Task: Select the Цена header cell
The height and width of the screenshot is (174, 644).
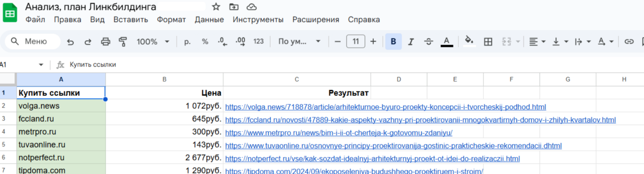Action: pyautogui.click(x=164, y=93)
